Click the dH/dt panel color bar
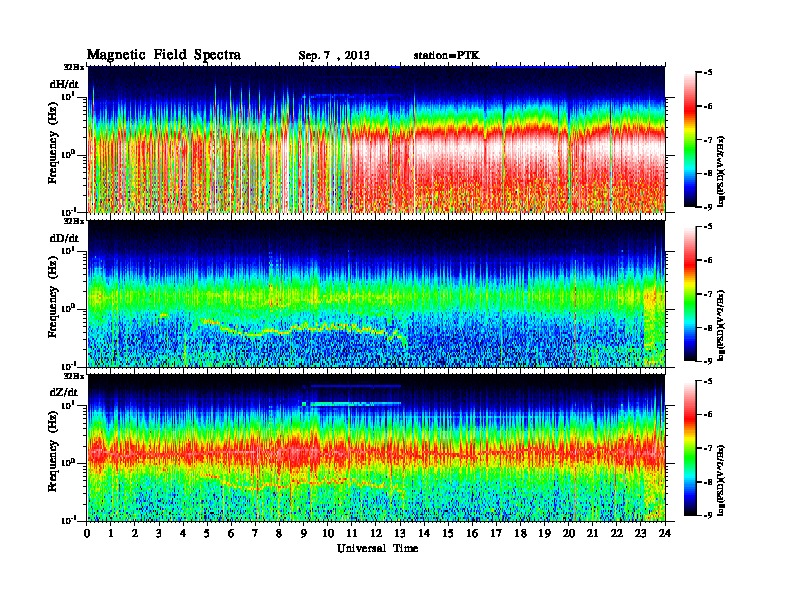 click(690, 139)
